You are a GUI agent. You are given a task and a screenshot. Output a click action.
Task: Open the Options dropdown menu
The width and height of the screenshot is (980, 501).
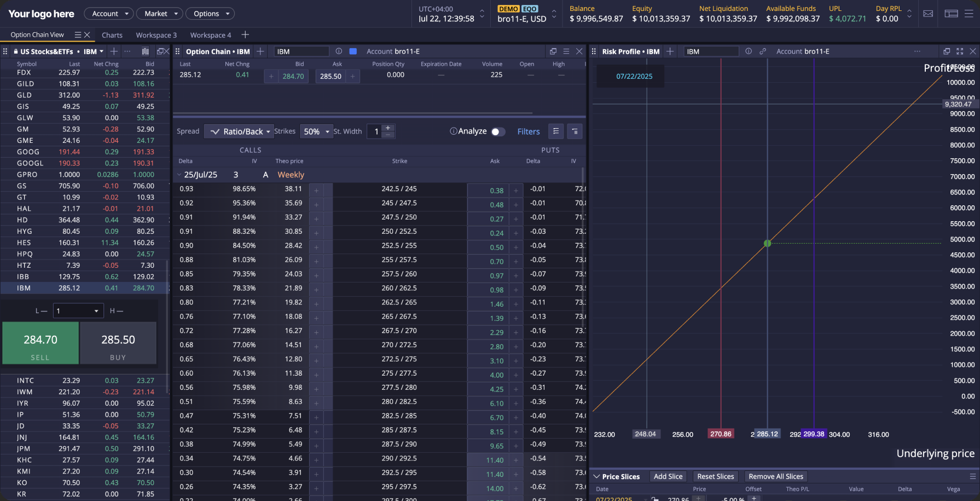(x=210, y=14)
